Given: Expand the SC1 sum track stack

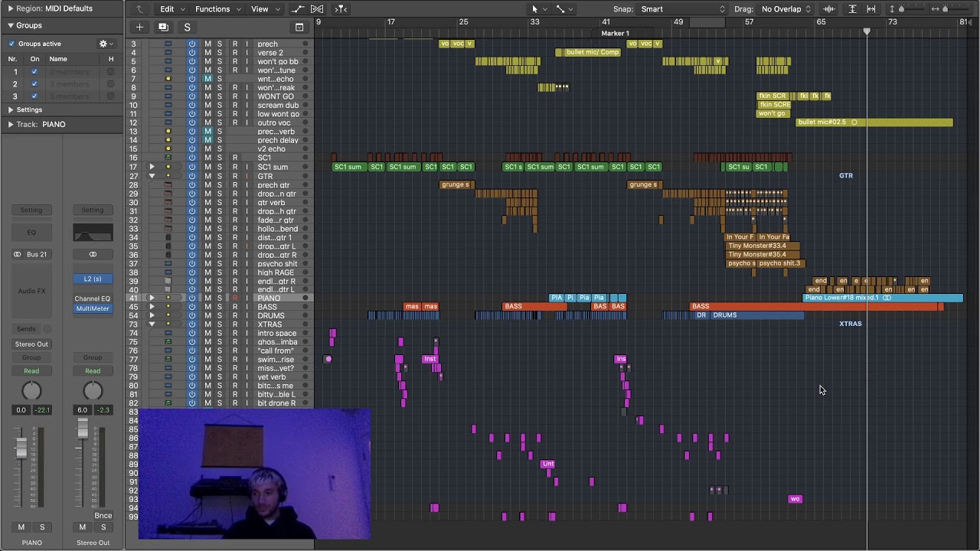Looking at the screenshot, I should [152, 167].
